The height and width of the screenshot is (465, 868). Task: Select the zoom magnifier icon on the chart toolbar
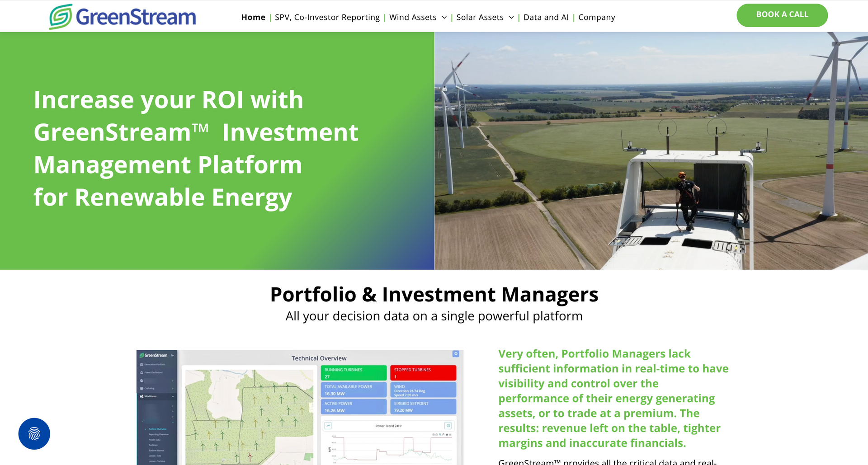(440, 434)
